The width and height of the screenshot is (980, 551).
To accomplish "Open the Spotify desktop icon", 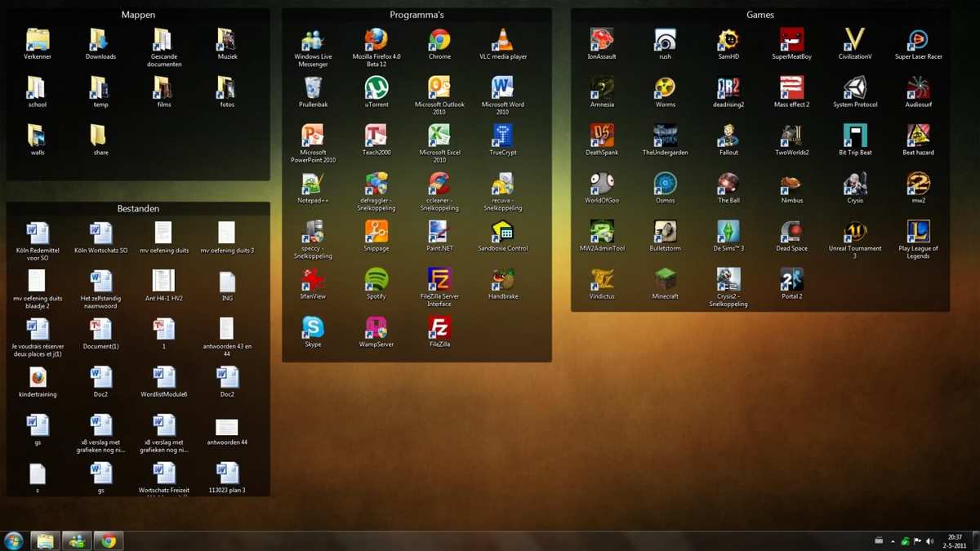I will click(376, 280).
